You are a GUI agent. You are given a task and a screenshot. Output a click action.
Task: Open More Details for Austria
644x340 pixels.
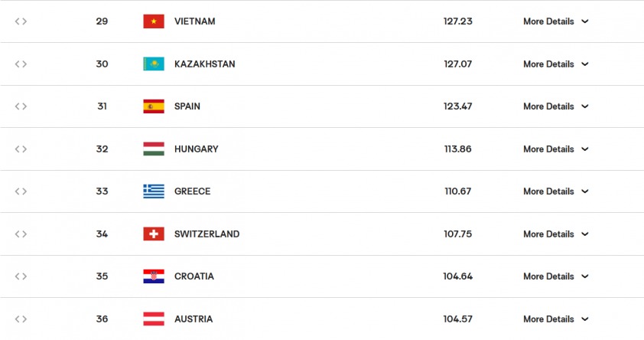click(x=555, y=319)
